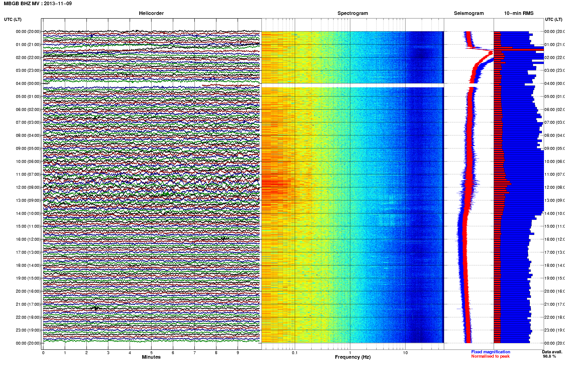
Task: Click the left '20:00 (16:00)' time label
Action: pyautogui.click(x=28, y=291)
